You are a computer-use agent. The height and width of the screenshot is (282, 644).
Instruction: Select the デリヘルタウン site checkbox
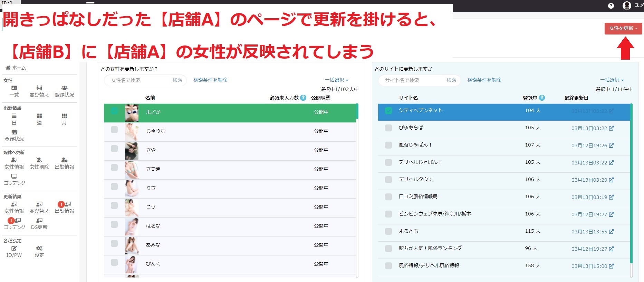point(388,180)
